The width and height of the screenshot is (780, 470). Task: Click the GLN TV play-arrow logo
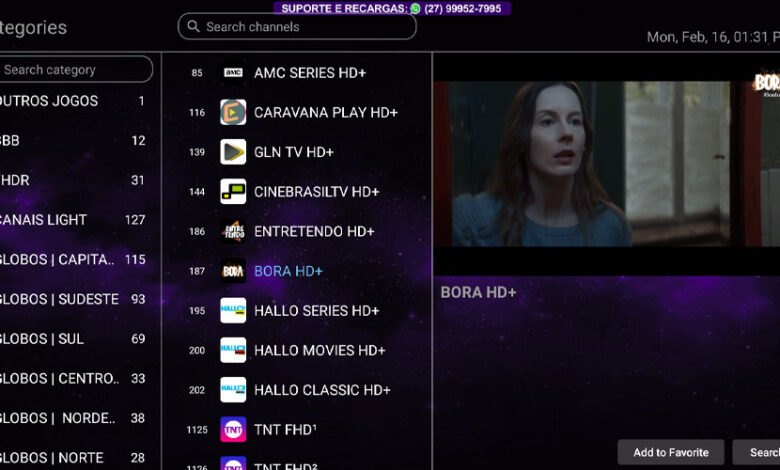[x=233, y=152]
